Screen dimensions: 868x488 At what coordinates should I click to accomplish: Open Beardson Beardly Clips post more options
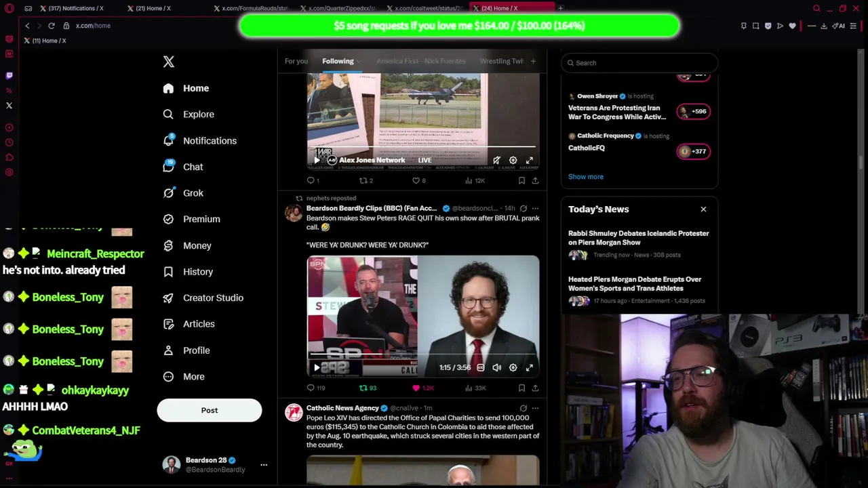pyautogui.click(x=535, y=209)
